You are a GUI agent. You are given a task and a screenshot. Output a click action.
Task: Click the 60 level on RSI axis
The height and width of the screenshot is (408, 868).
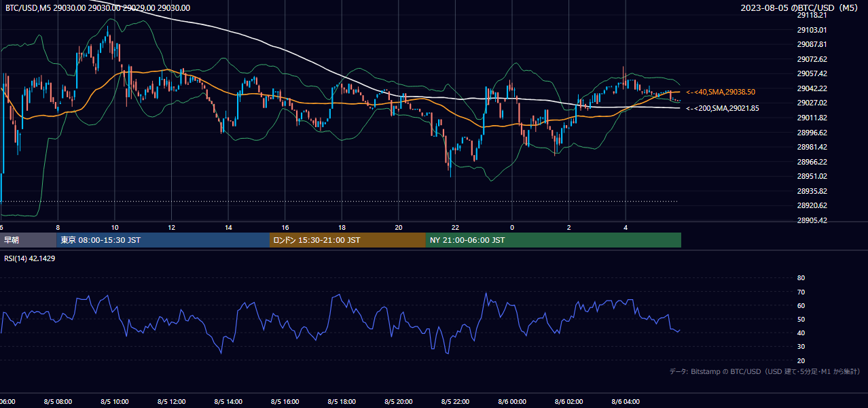[x=801, y=305]
